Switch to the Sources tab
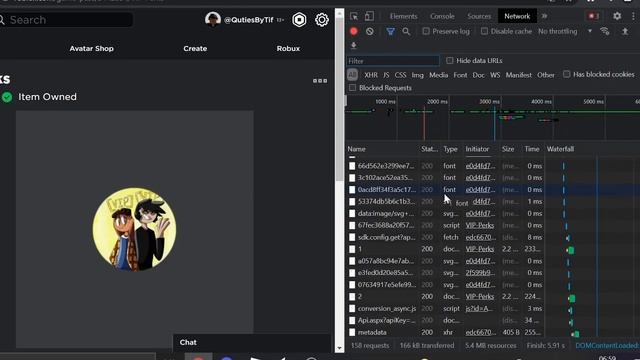 click(479, 16)
